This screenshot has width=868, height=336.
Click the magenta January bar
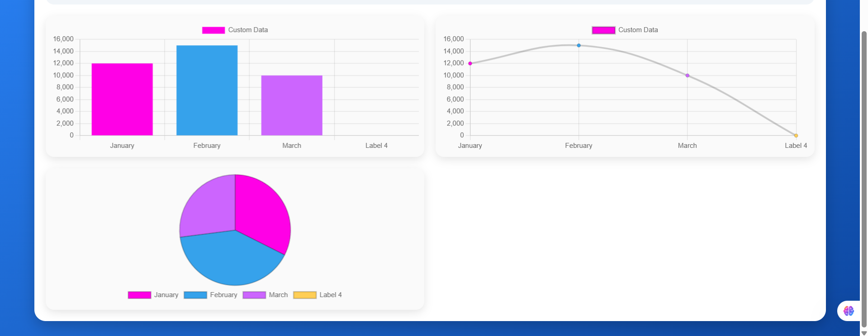click(x=122, y=99)
